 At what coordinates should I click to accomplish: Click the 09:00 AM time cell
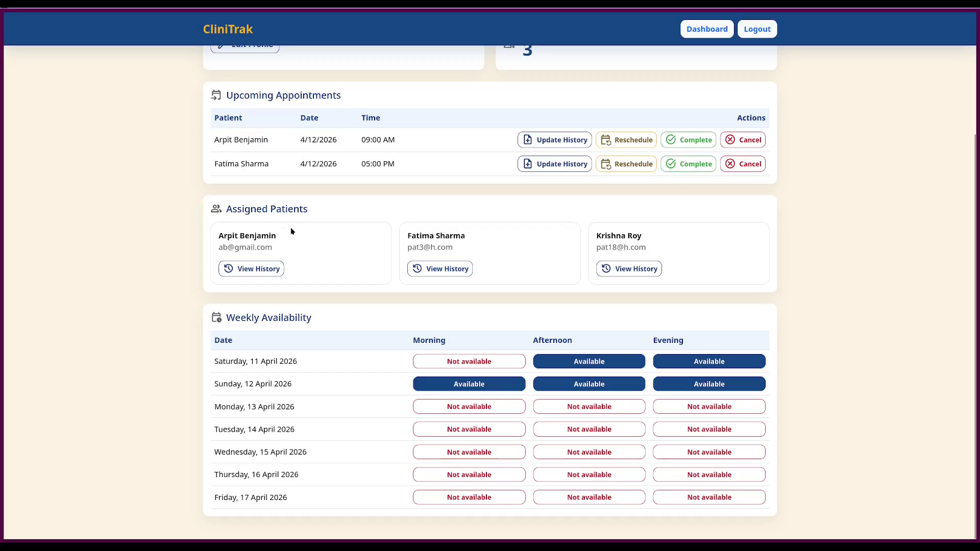coord(378,140)
